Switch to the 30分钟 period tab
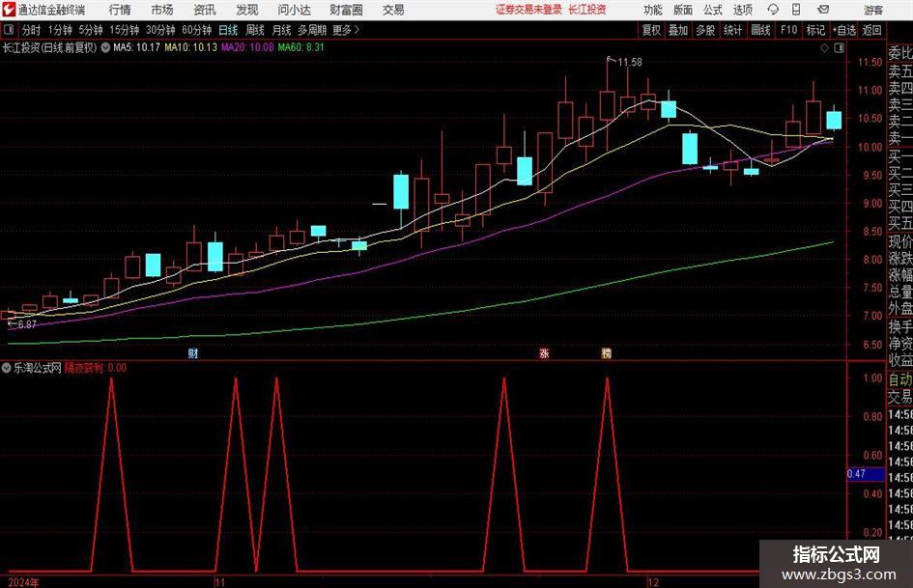The height and width of the screenshot is (588, 913). (160, 30)
